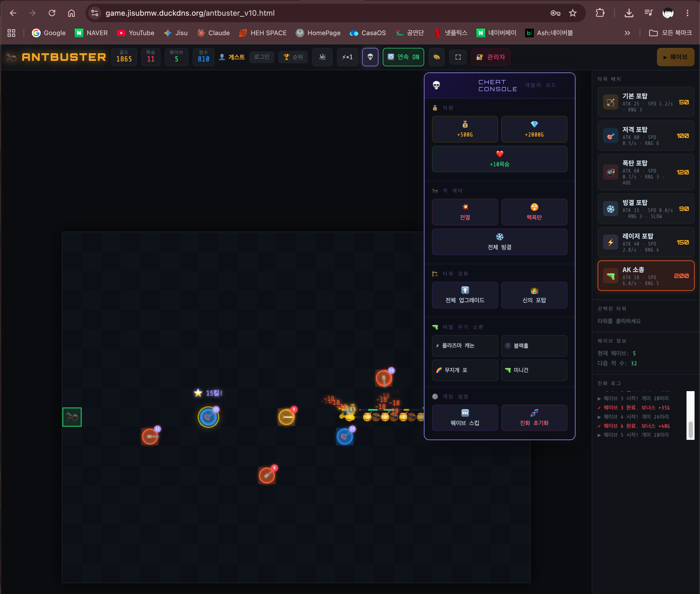The height and width of the screenshot is (594, 700).
Task: Open the apps grid in bookmarks bar
Action: pos(11,33)
